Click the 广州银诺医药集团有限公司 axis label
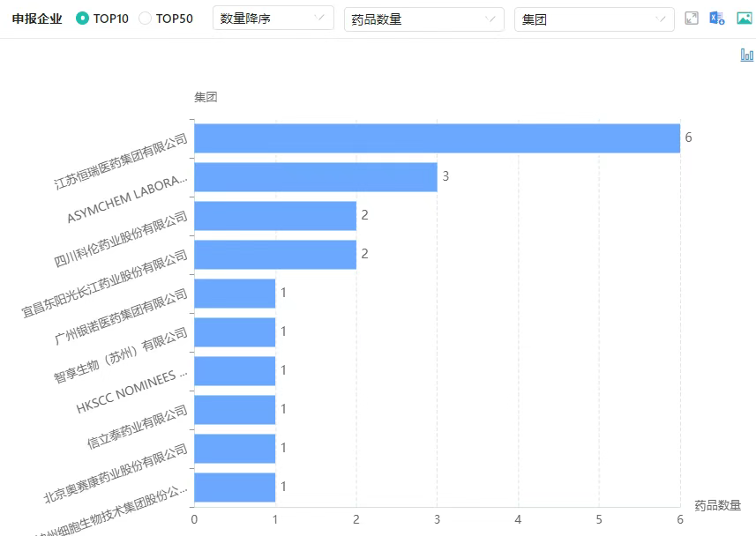Screen dimensions: 756x536 [x=121, y=316]
